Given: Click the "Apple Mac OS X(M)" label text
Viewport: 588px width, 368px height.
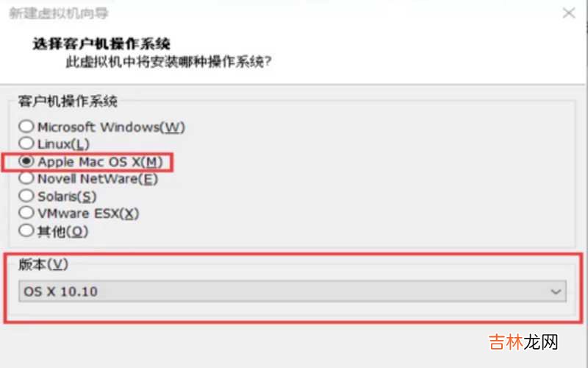Looking at the screenshot, I should point(100,162).
